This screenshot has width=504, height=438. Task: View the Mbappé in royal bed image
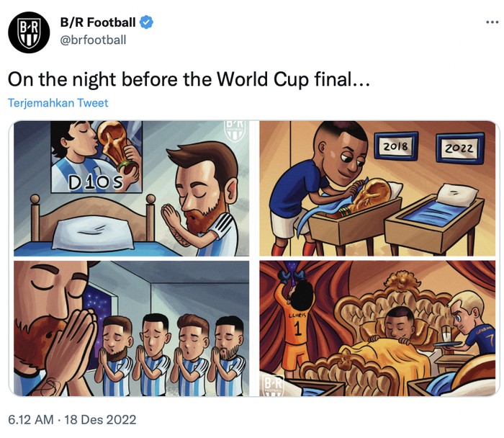(375, 328)
